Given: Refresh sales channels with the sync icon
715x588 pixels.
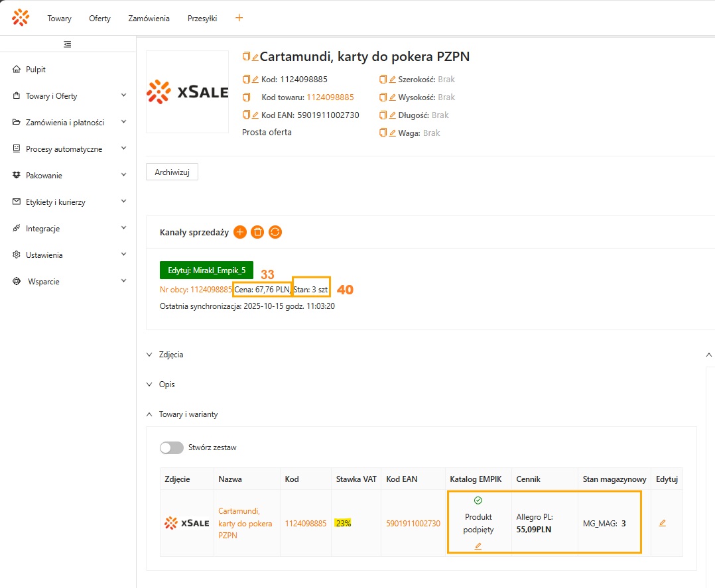Looking at the screenshot, I should 275,232.
